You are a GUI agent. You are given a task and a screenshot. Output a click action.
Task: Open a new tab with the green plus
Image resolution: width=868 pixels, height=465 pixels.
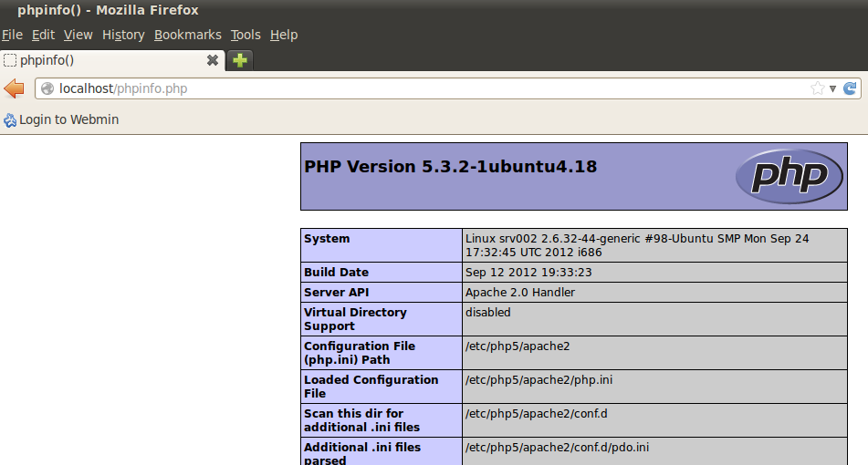coord(240,60)
